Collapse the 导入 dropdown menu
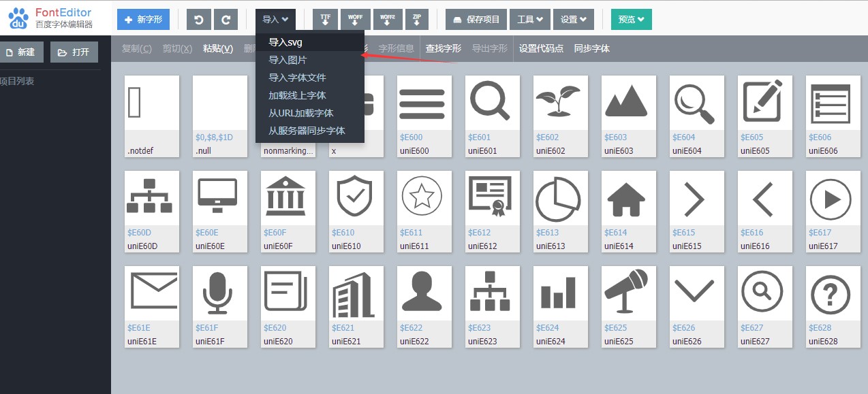 [x=275, y=20]
